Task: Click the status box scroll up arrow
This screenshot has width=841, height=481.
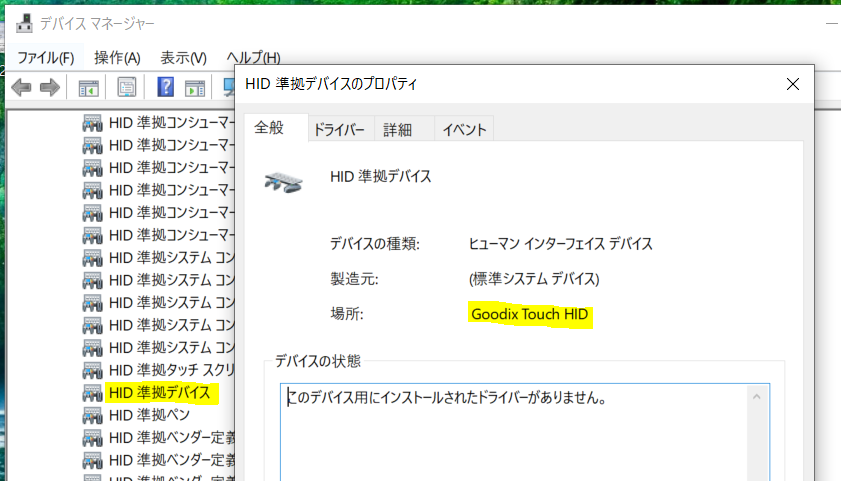Action: point(757,397)
